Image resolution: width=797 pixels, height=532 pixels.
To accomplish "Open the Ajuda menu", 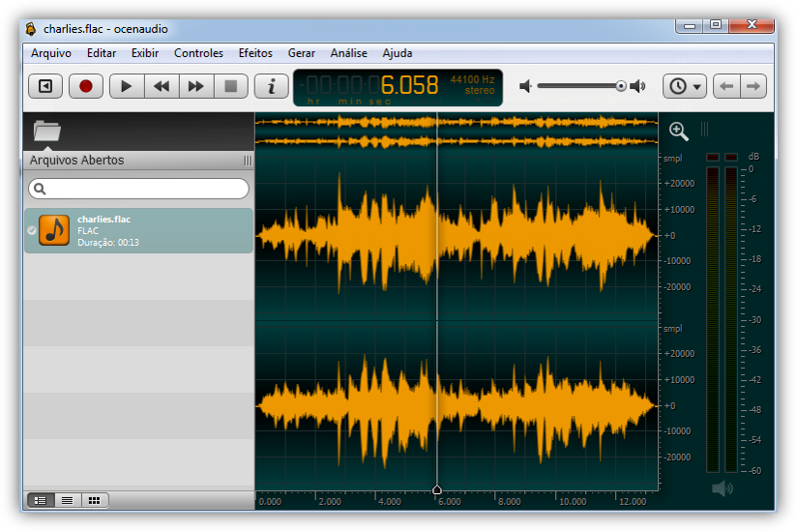I will 397,53.
